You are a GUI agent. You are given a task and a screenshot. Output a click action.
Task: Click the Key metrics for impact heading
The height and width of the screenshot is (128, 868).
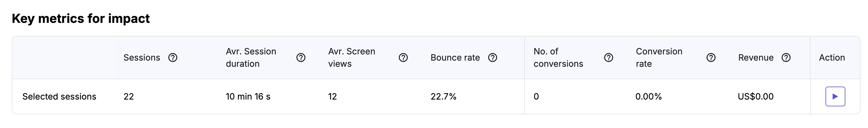pos(81,19)
